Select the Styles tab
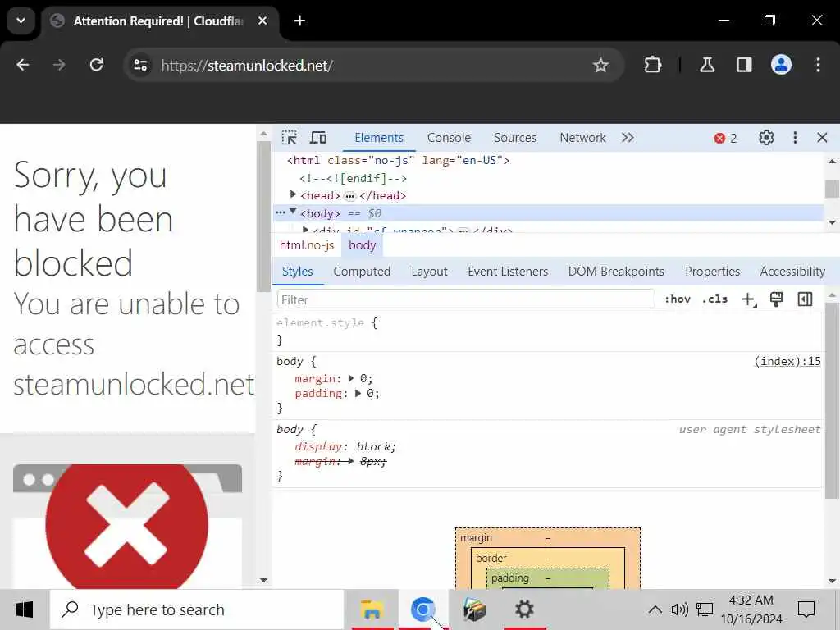 coord(297,271)
